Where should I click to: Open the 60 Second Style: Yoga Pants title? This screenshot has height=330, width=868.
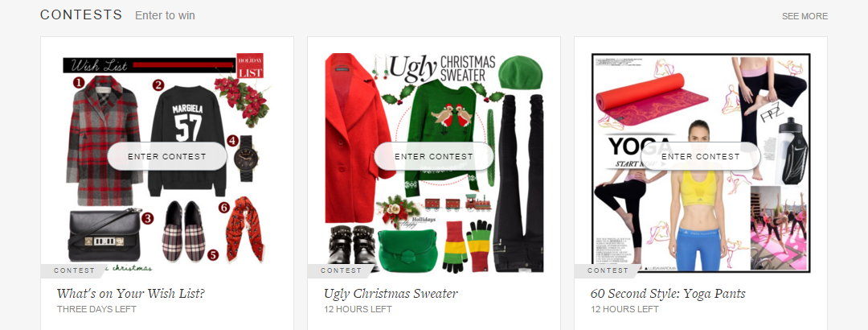pos(668,294)
